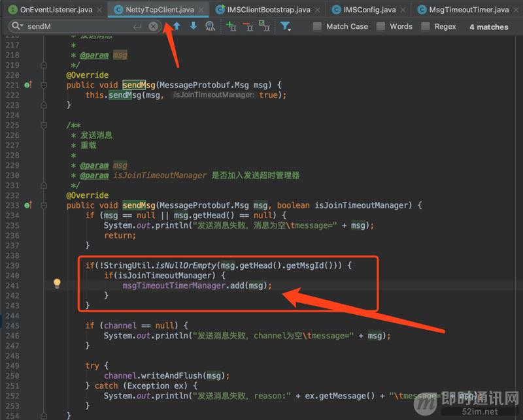
Task: Open the search filter funnel icon
Action: (285, 26)
